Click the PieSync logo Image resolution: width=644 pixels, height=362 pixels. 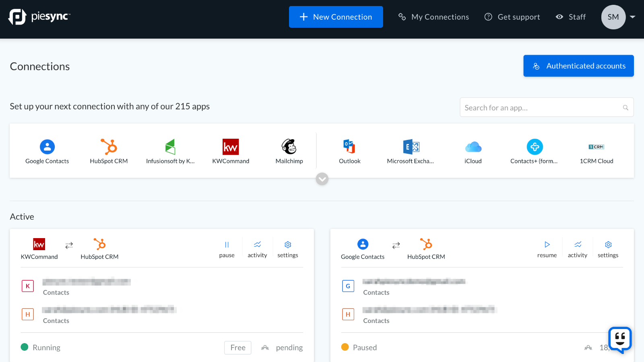coord(39,17)
